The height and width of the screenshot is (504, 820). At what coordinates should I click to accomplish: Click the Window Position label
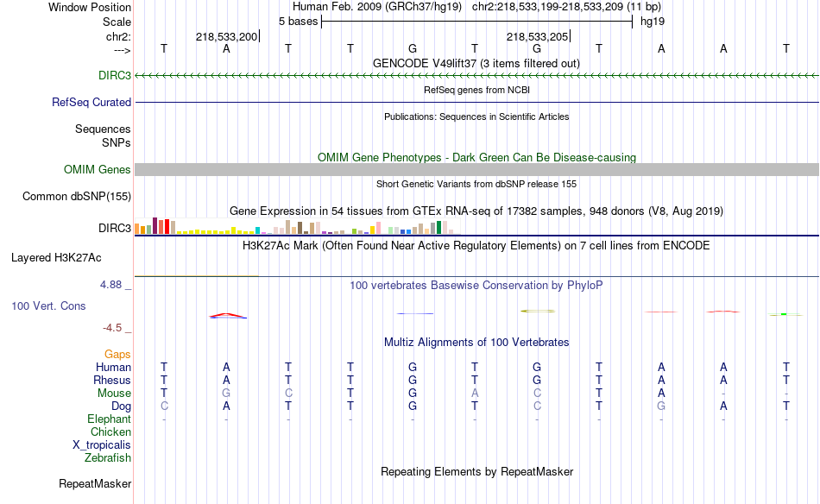(90, 7)
